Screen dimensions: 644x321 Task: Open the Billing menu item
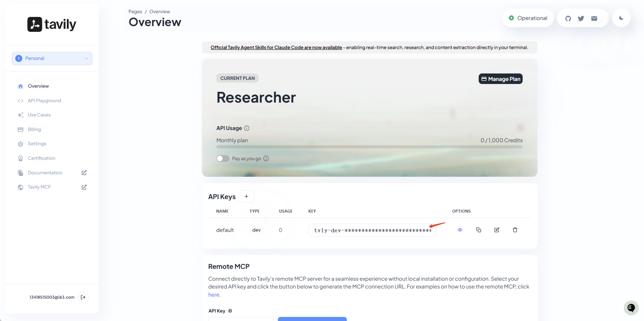coord(34,130)
